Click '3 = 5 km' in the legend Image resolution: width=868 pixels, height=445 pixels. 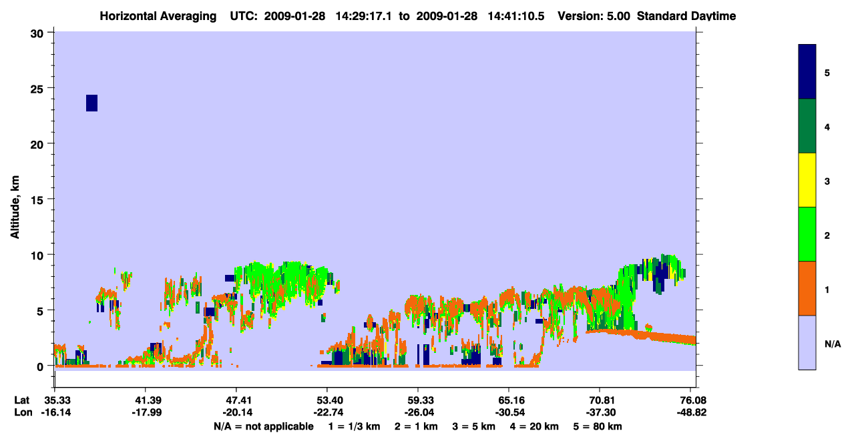[474, 426]
